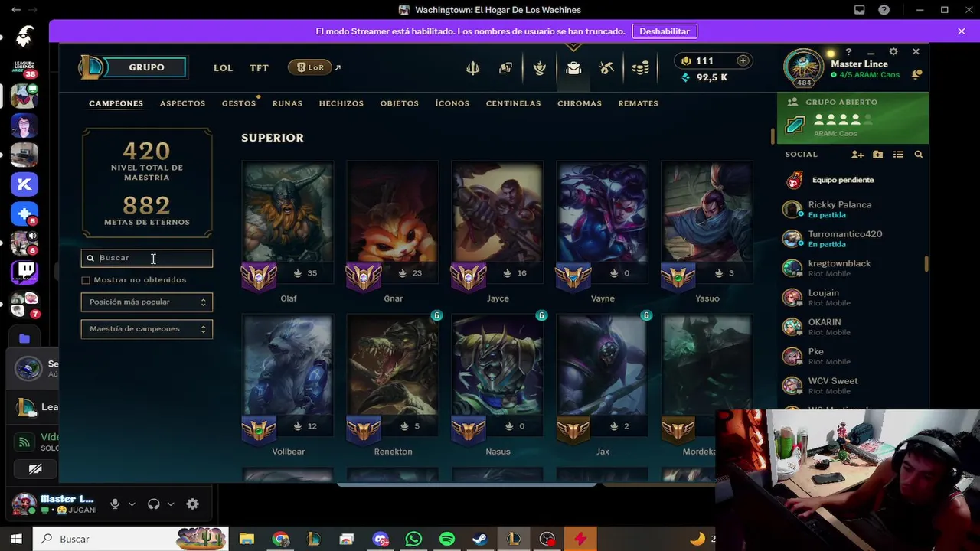Open WhatsApp from the taskbar
Viewport: 980px width, 551px height.
pos(413,539)
